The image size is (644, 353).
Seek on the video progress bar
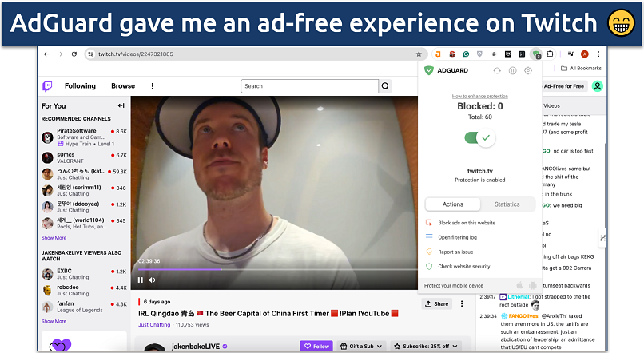point(277,270)
